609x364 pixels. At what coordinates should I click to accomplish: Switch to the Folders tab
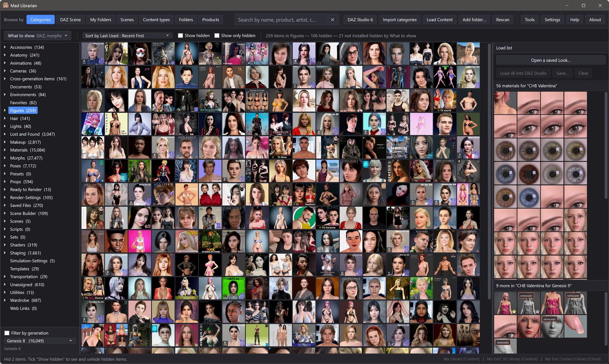coord(186,20)
